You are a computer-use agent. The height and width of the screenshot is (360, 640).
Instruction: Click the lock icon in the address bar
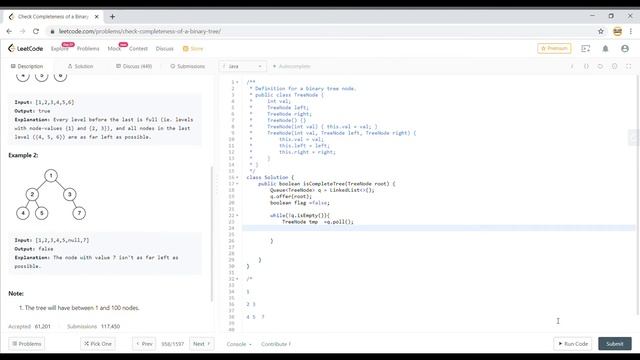[x=52, y=31]
